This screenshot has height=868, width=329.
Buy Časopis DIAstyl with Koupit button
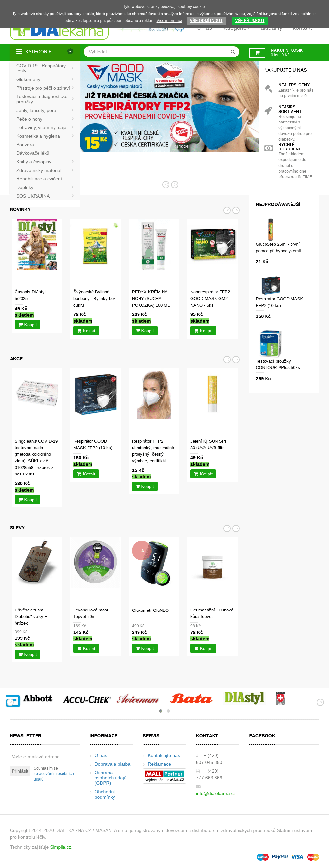click(28, 325)
